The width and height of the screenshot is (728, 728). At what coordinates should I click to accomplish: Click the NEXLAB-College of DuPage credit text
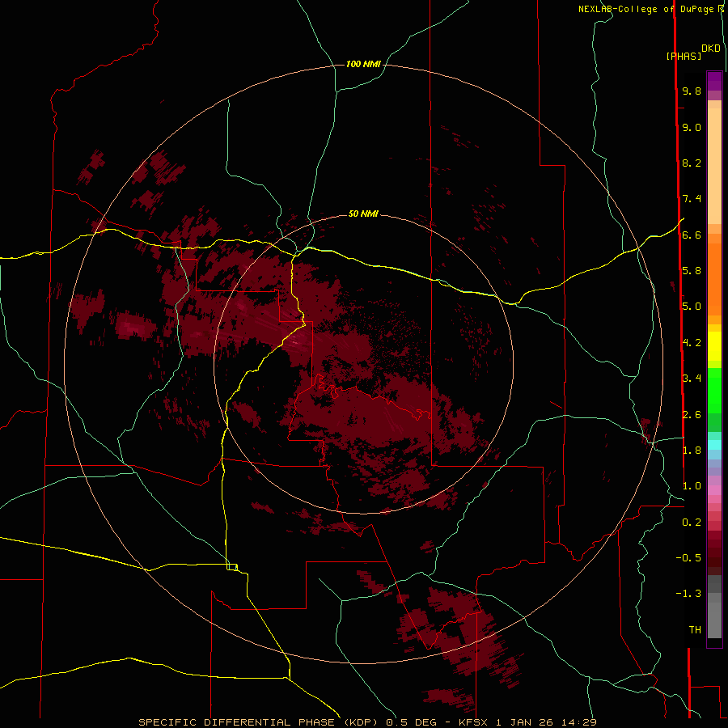click(647, 9)
